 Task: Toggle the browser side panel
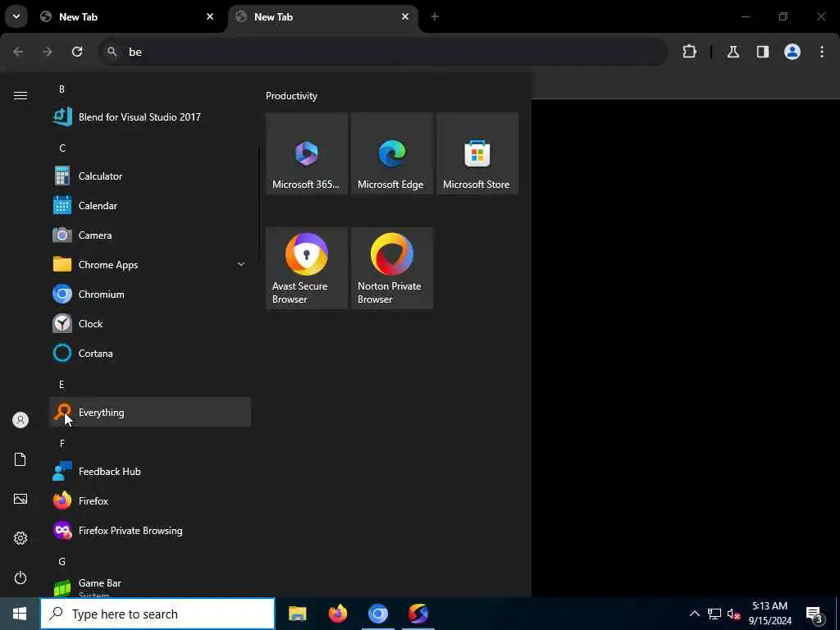coord(763,52)
